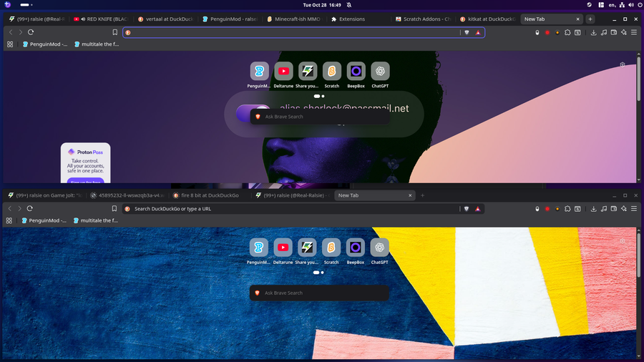Switch to the Scratch Addons tab

[x=423, y=19]
